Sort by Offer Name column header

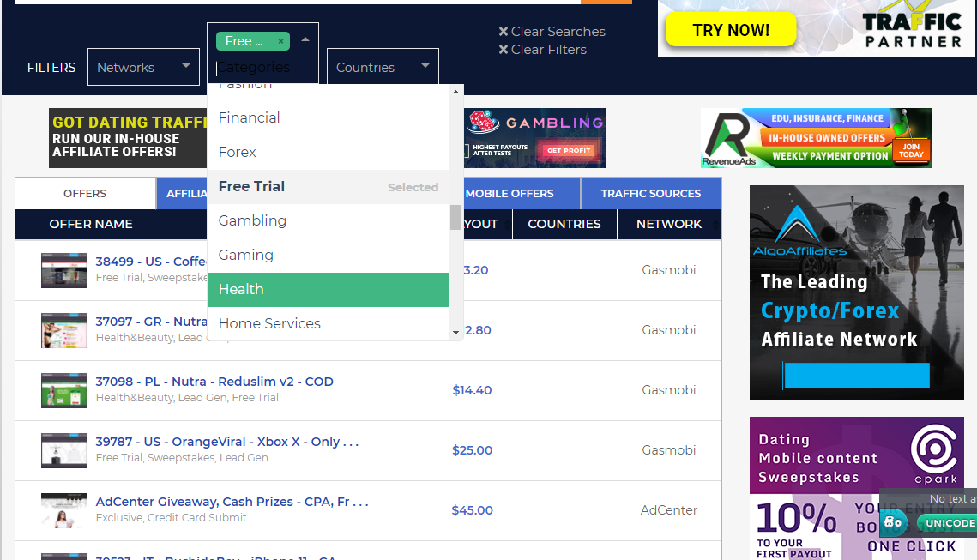(91, 224)
